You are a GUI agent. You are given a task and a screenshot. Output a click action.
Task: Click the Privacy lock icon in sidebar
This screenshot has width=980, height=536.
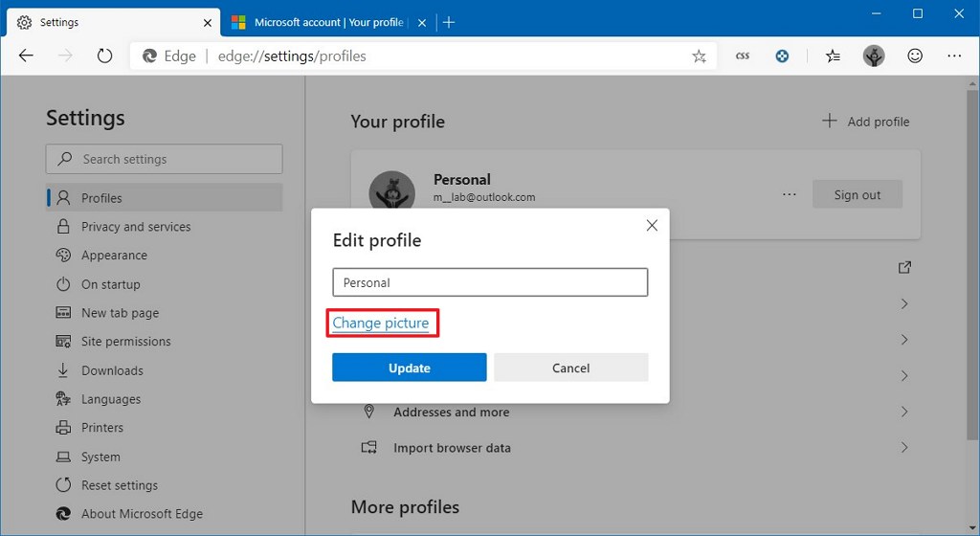(x=63, y=226)
